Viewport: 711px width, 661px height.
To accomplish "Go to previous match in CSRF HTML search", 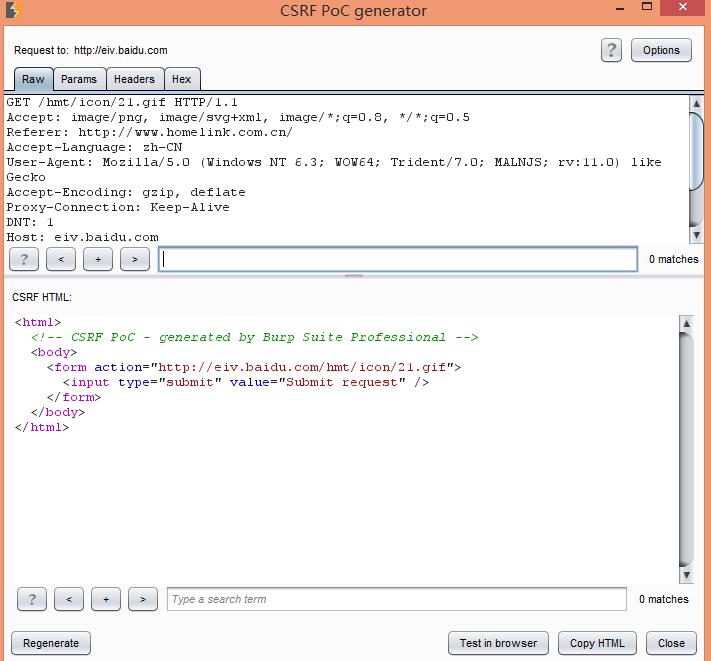I will click(69, 599).
